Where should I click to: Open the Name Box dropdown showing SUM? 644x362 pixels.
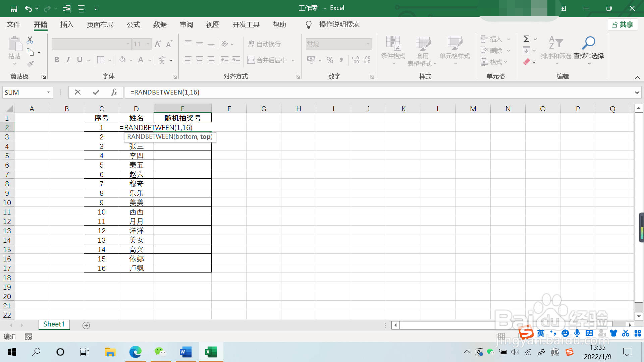[x=48, y=92]
